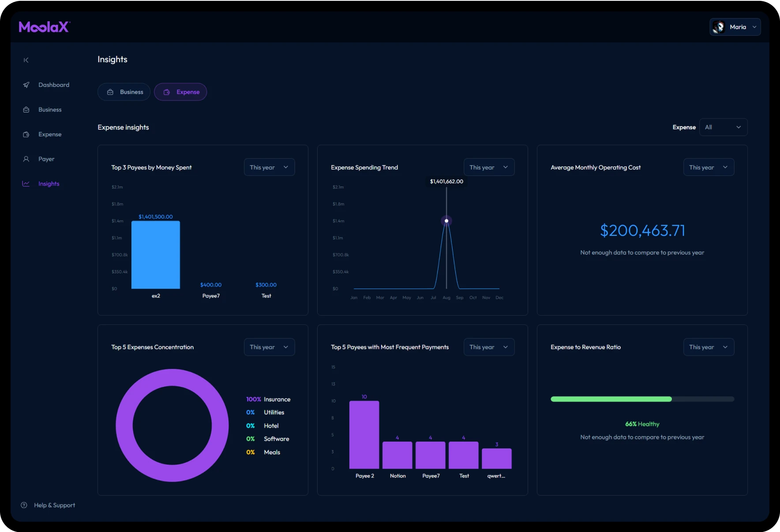Open Business page from sidebar
Viewport: 780px width, 532px height.
coord(50,110)
